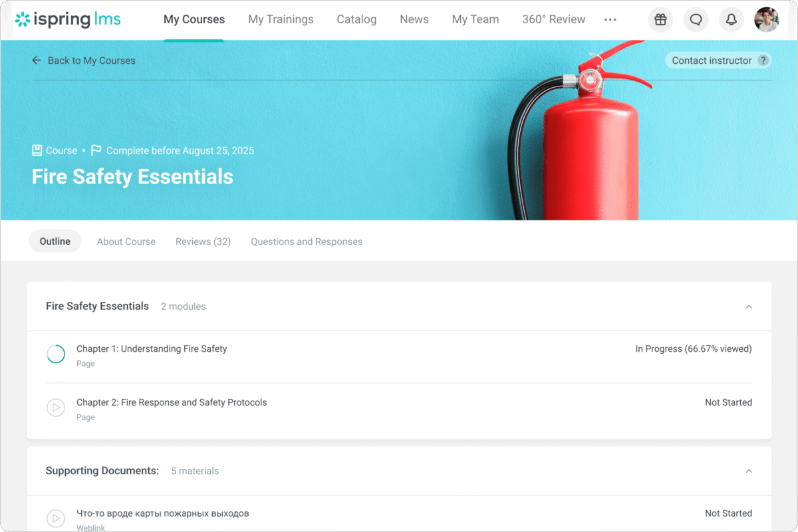Viewport: 798px width, 532px height.
Task: Open the chat messages icon
Action: tap(696, 20)
